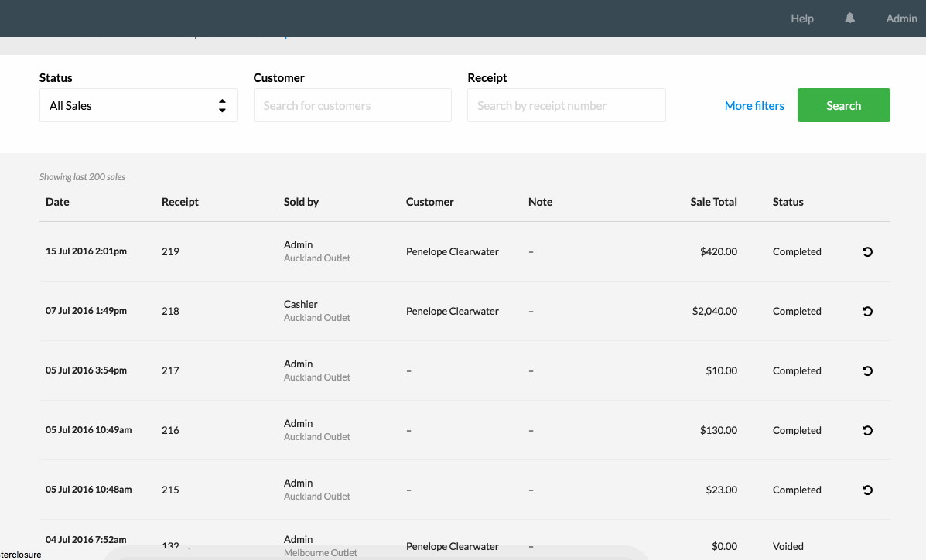Click the $420.00 sale total

click(x=719, y=251)
